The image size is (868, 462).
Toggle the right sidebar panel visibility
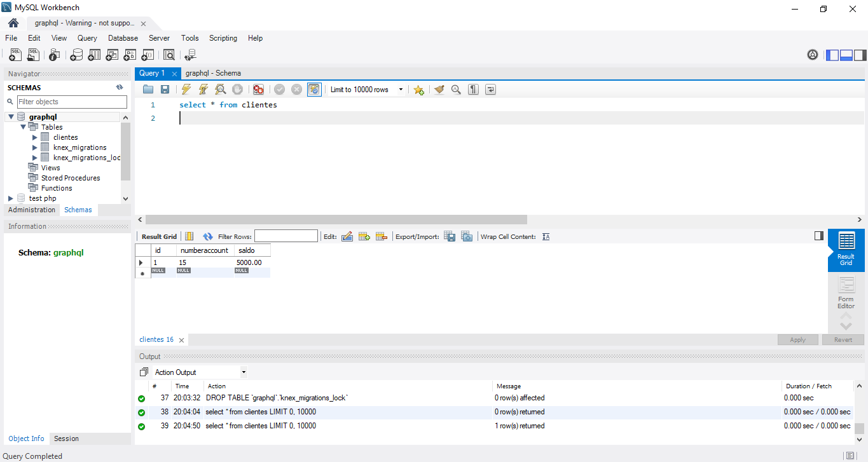[860, 55]
